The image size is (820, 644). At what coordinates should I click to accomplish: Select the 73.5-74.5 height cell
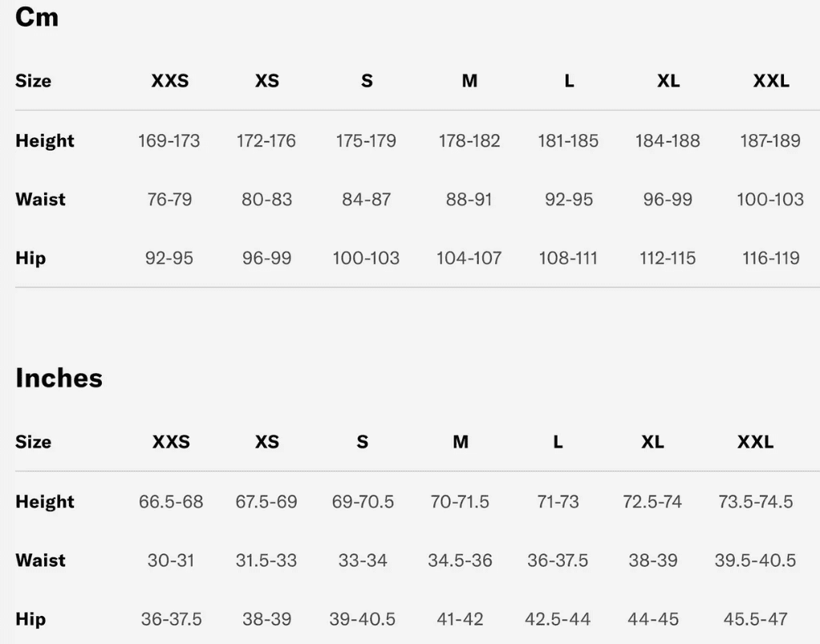(x=755, y=502)
